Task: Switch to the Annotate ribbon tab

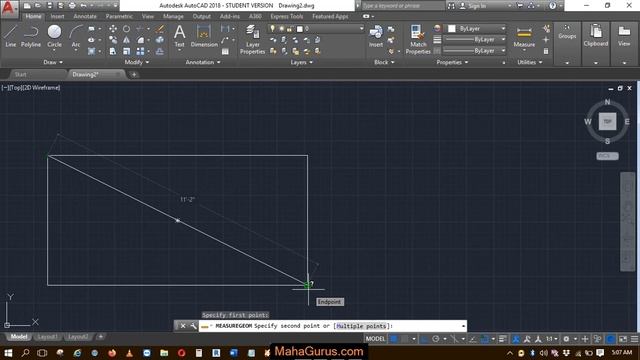Action: 85,16
